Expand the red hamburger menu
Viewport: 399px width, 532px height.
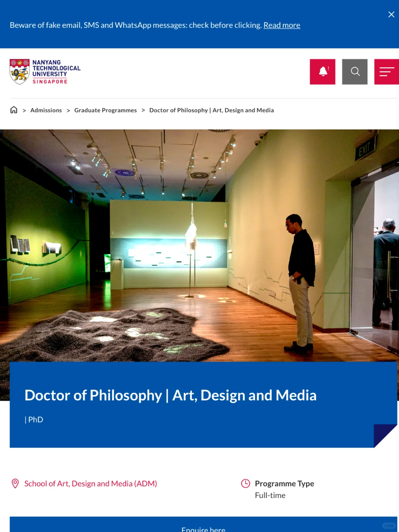[x=386, y=72]
